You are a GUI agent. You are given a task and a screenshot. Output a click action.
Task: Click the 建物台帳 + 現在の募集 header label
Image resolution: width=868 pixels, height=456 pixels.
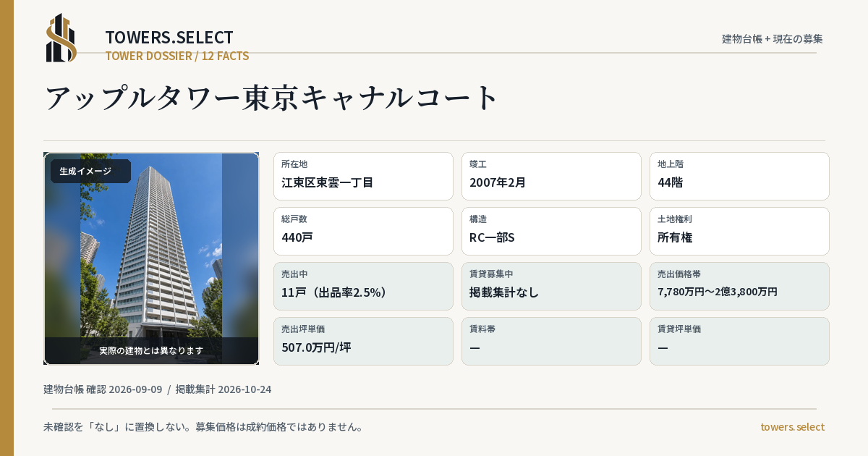tap(773, 39)
